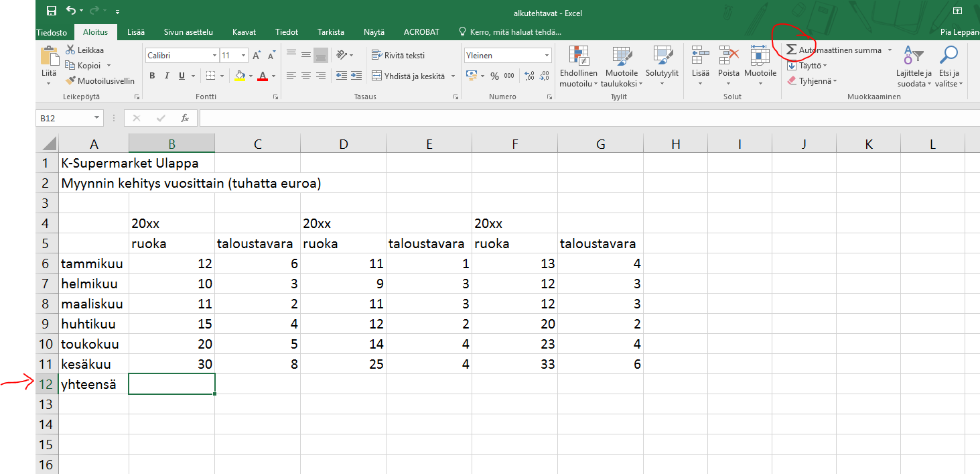Apply accounting currency format
The height and width of the screenshot is (474, 980).
pos(471,76)
